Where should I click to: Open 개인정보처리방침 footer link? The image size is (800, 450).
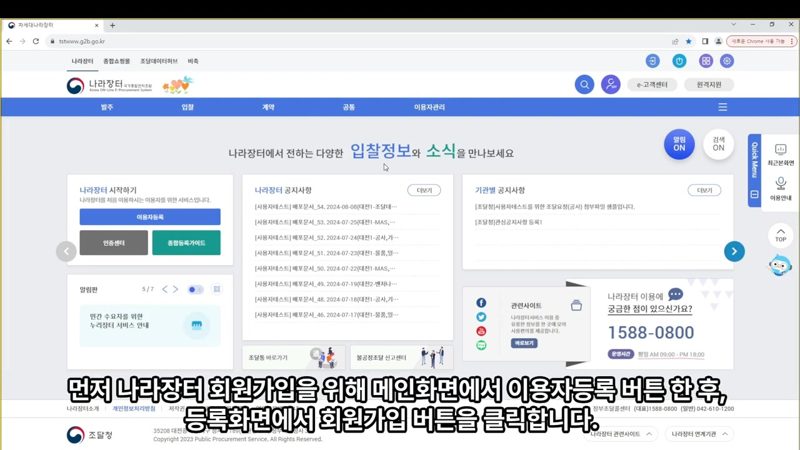point(134,409)
